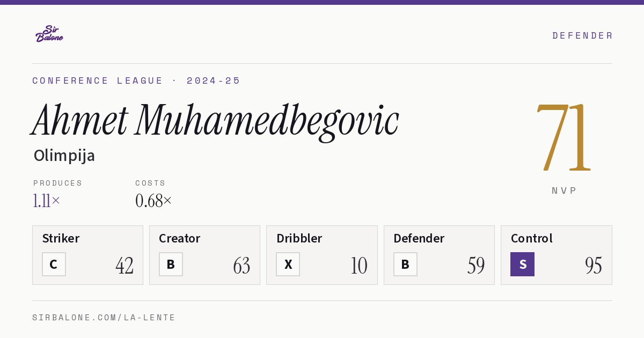Click the NVP label below the score
This screenshot has width=644, height=338.
tap(564, 190)
